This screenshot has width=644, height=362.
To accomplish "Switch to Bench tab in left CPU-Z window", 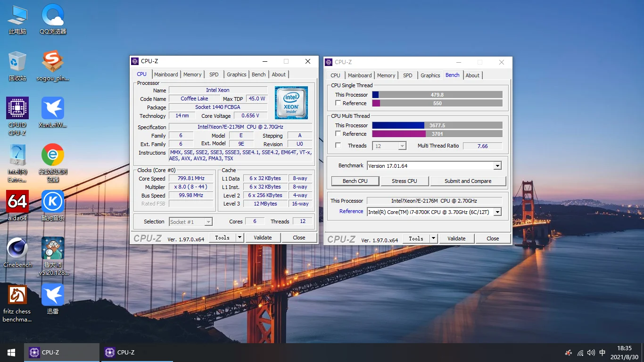I will (258, 74).
